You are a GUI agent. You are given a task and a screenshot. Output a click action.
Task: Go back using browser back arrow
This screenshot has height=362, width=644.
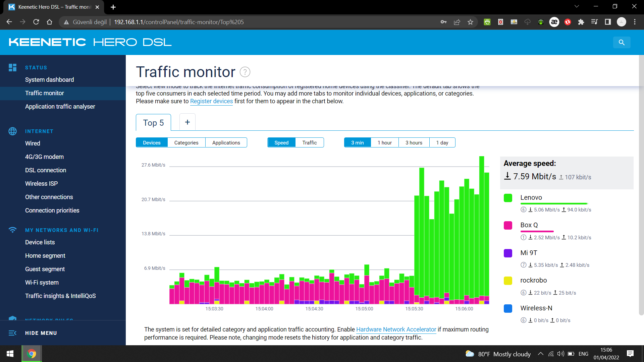(x=9, y=22)
